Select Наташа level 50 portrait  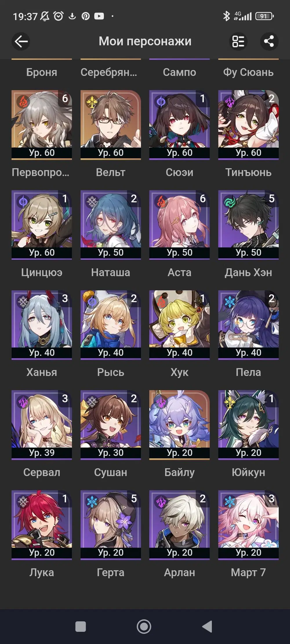(x=110, y=225)
